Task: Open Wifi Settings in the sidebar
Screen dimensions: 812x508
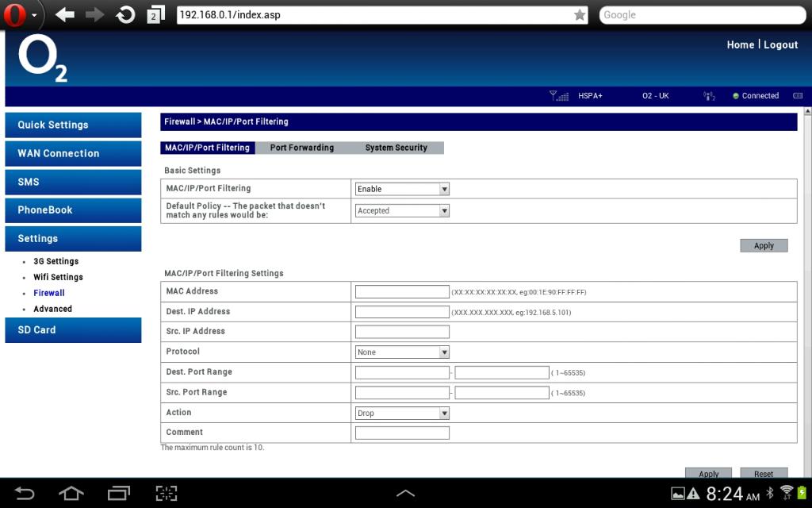Action: coord(58,277)
